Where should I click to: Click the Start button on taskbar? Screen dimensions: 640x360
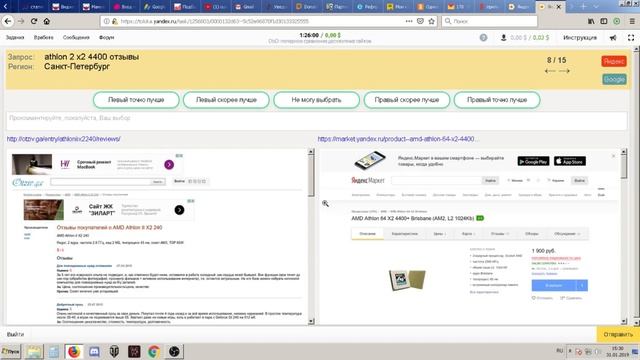(x=11, y=351)
